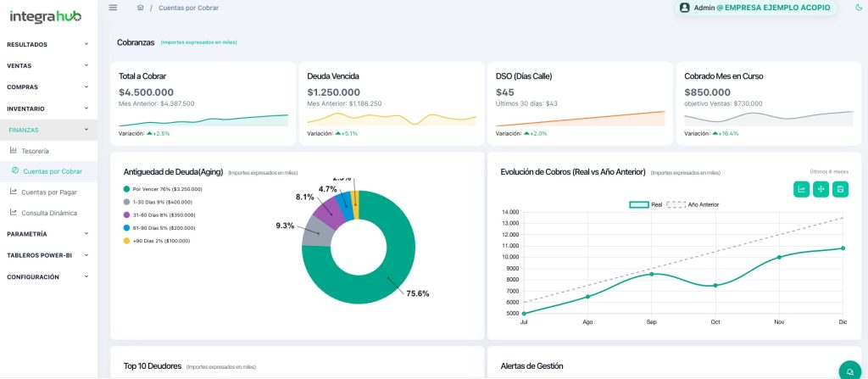
Task: Click the Admin user avatar icon
Action: (685, 8)
